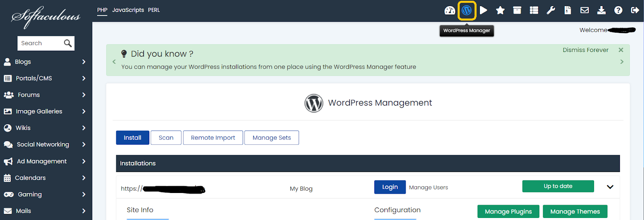The height and width of the screenshot is (220, 644).
Task: Click the installation https URL
Action: point(163,189)
